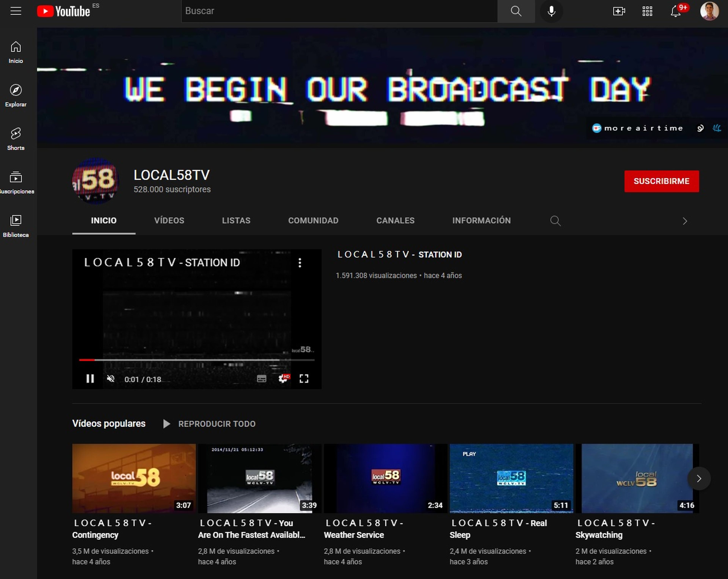This screenshot has height=579, width=728.
Task: Switch to the VÍDEOS tab
Action: tap(169, 221)
